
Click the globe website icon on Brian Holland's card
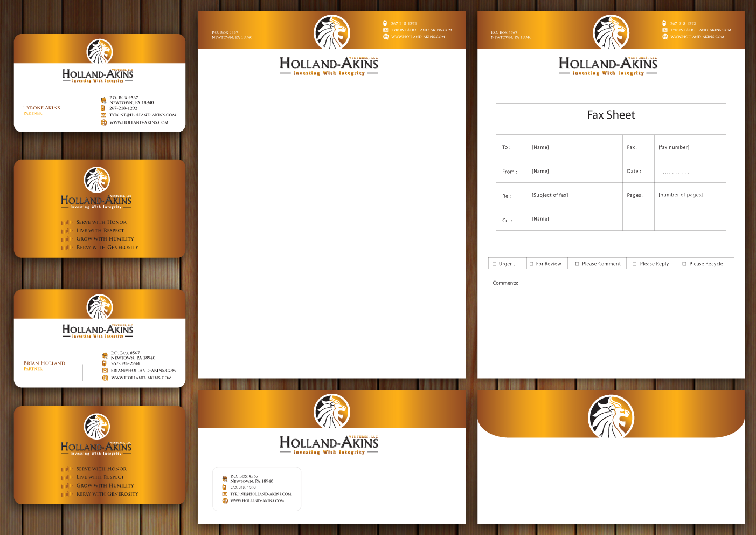pyautogui.click(x=105, y=378)
